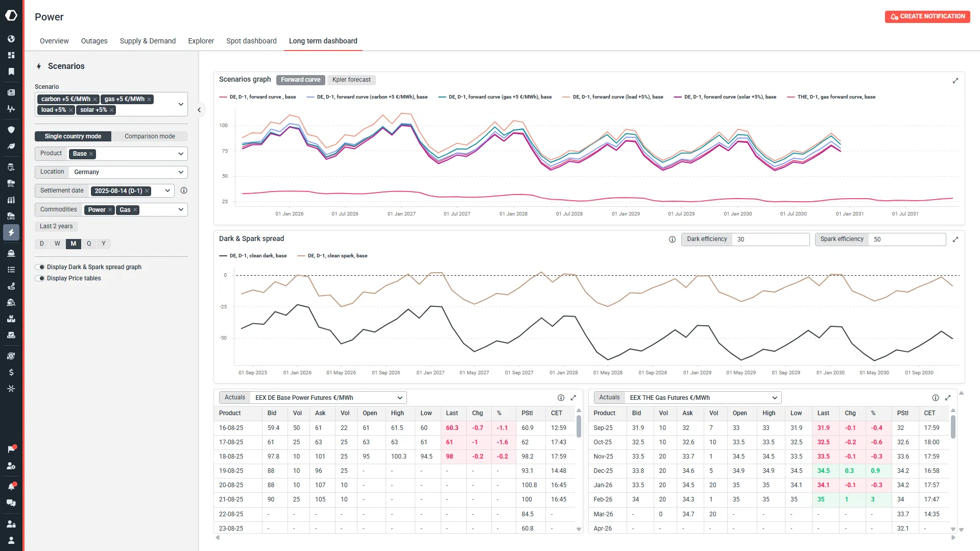Image resolution: width=980 pixels, height=551 pixels.
Task: Open the OIL commodity icon in sidebar
Action: 11,183
